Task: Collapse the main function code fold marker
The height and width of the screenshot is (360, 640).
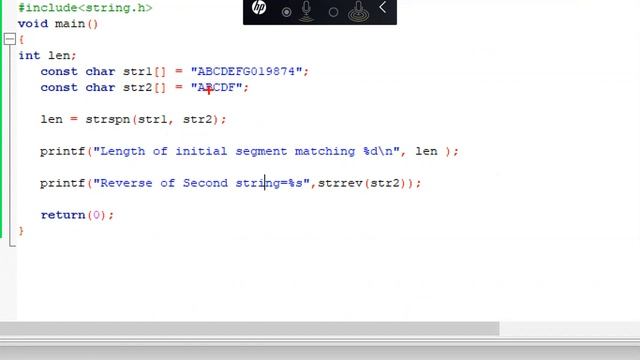Action: [x=10, y=39]
